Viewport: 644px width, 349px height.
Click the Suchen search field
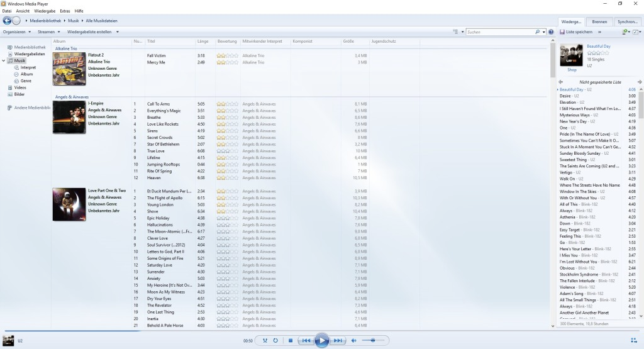(500, 31)
